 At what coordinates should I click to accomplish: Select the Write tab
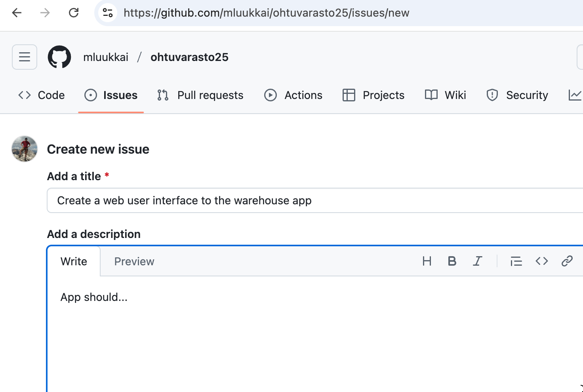point(74,262)
